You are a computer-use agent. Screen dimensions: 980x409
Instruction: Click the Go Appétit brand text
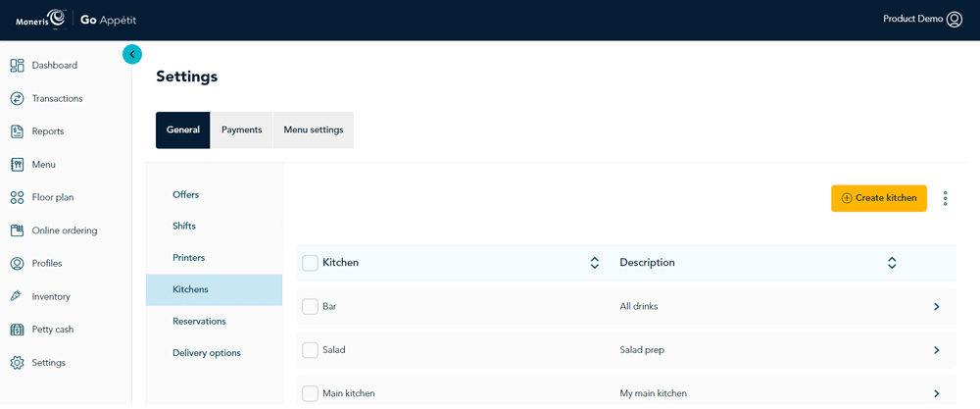click(x=108, y=21)
